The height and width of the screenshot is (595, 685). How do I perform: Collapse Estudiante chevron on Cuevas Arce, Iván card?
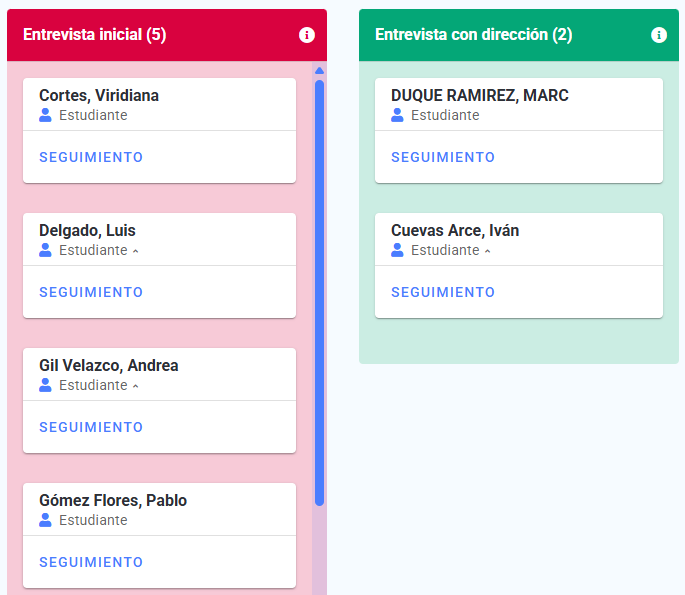[488, 251]
